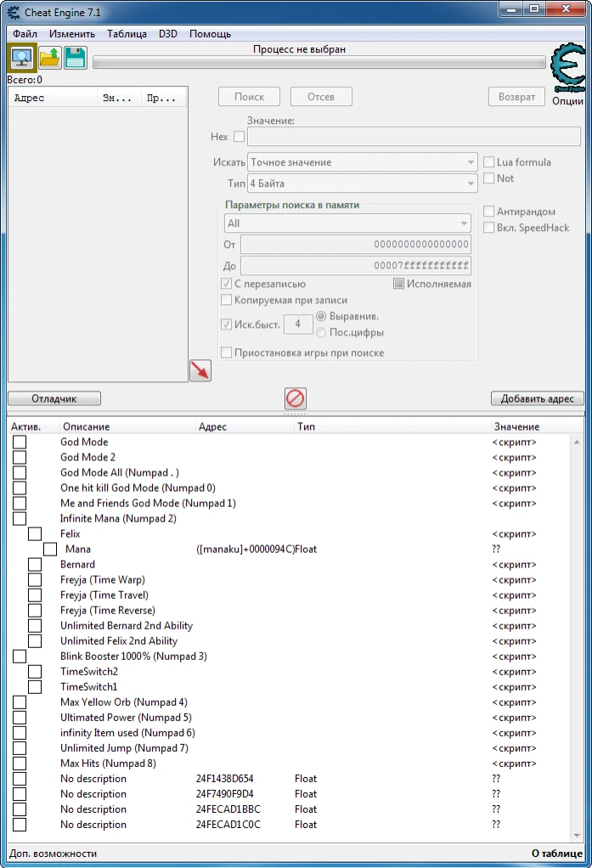Click the От start address field

pos(356,244)
